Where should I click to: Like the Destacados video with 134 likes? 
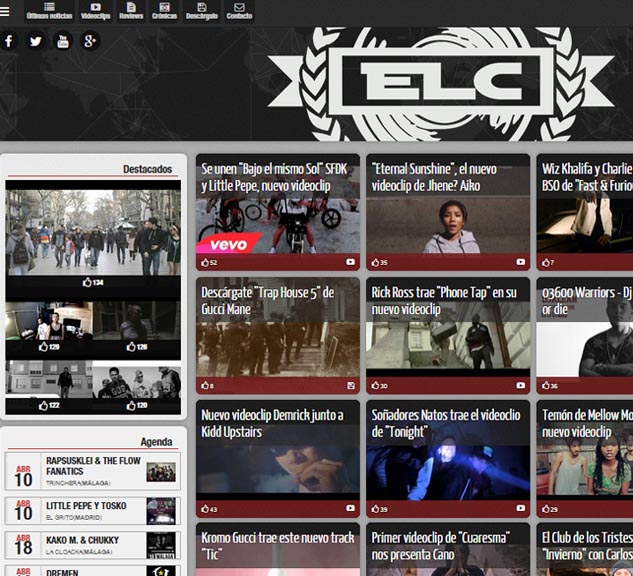(x=93, y=282)
